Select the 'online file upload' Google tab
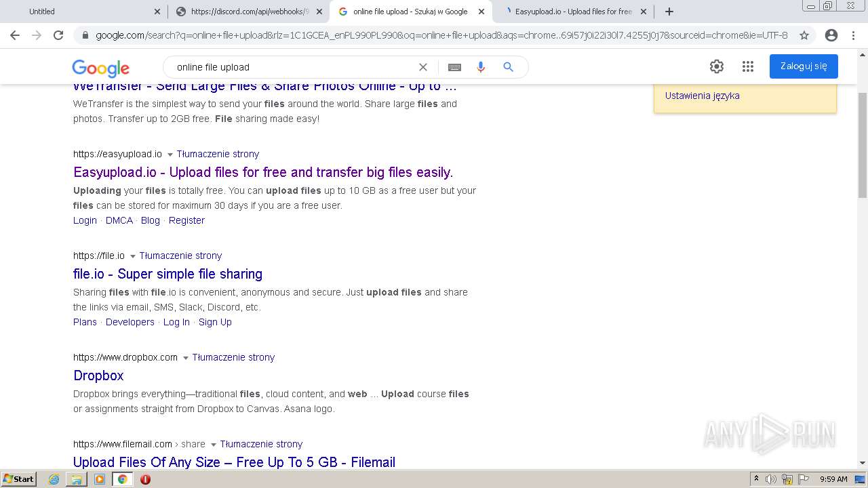Viewport: 868px width, 488px height. (410, 12)
